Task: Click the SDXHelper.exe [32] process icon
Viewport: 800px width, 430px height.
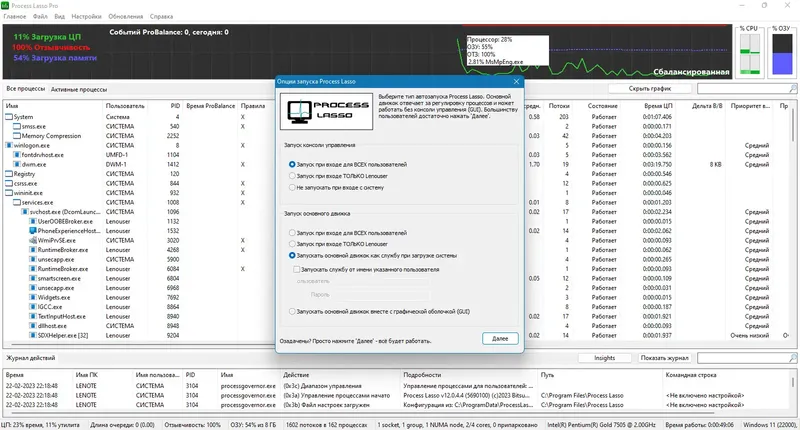Action: click(33, 336)
